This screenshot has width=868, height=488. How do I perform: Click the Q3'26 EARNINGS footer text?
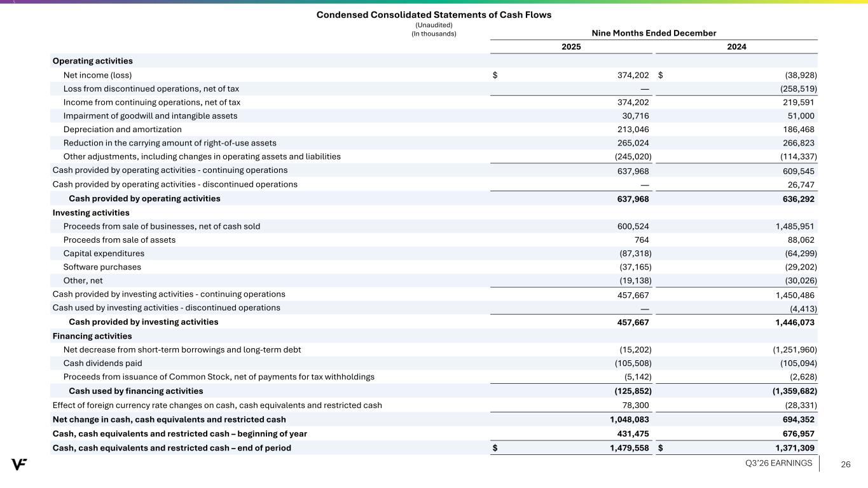[780, 463]
